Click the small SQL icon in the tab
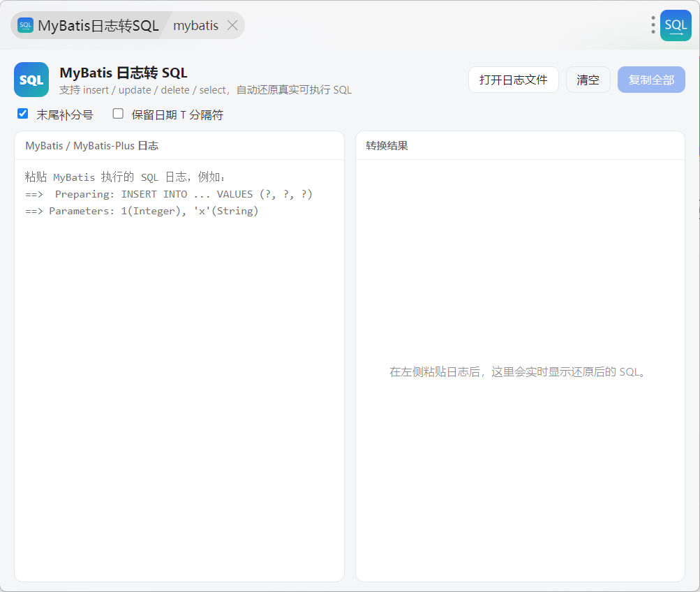Screen dimensions: 700x592 coord(25,25)
